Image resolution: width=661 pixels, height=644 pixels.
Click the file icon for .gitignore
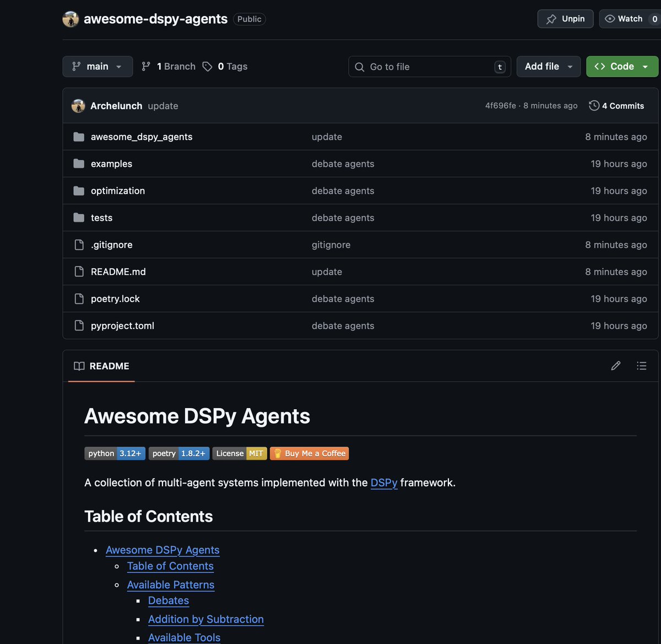point(79,245)
